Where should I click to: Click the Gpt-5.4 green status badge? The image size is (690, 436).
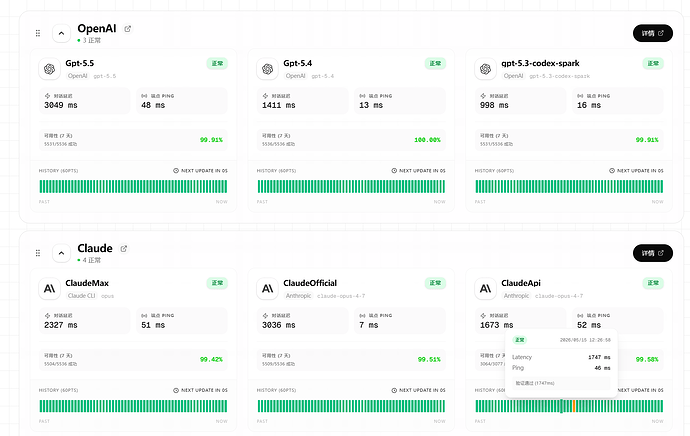pos(435,63)
